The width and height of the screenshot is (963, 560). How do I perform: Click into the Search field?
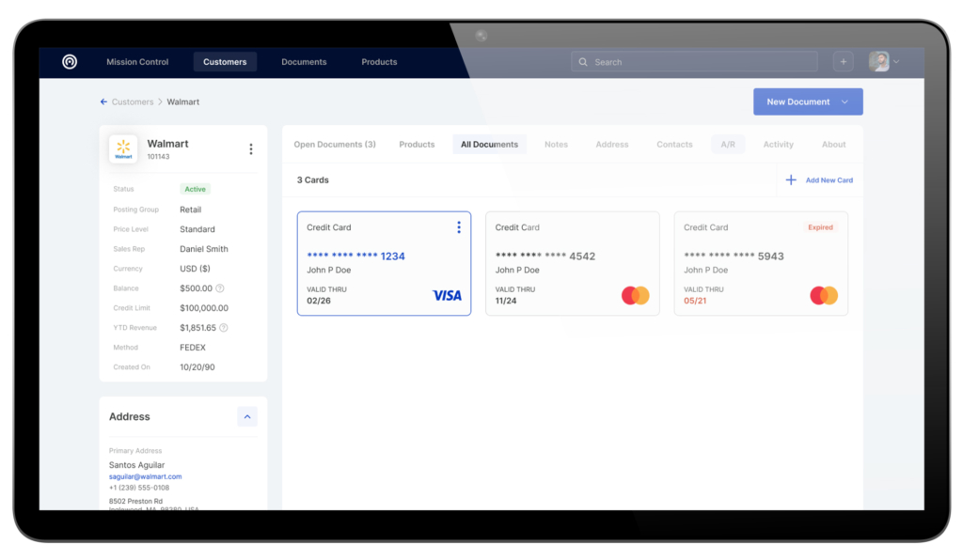(694, 62)
